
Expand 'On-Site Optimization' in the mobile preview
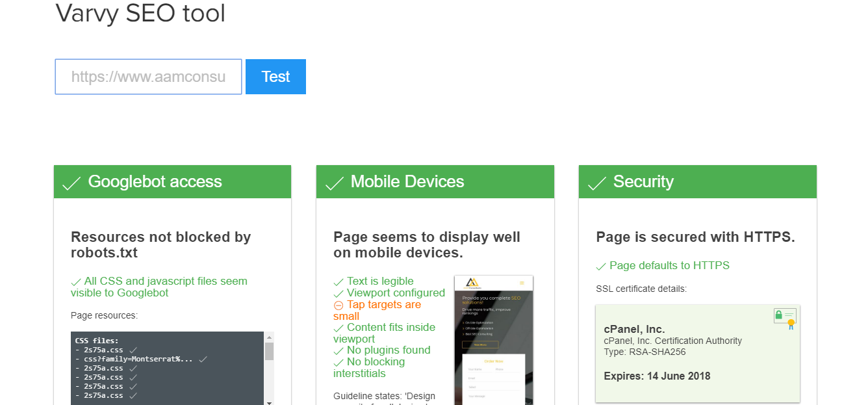(x=478, y=322)
